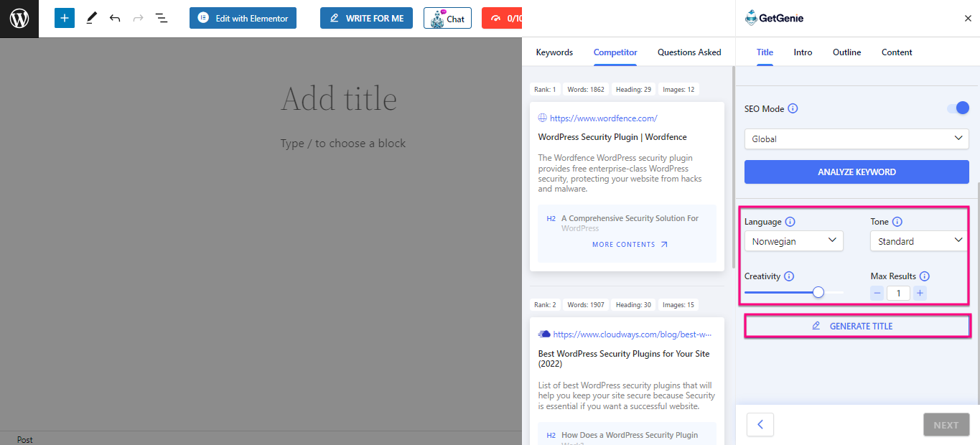This screenshot has height=445, width=980.
Task: Decrease Max Results with minus button
Action: click(877, 293)
